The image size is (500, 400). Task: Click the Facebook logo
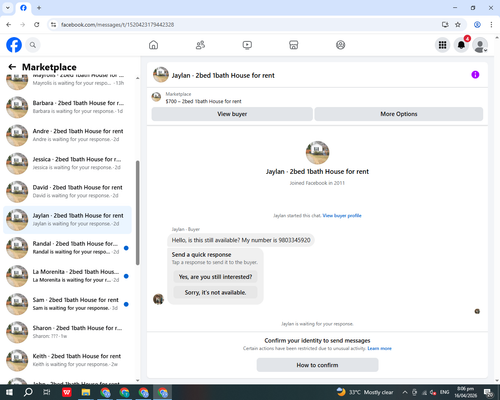14,45
